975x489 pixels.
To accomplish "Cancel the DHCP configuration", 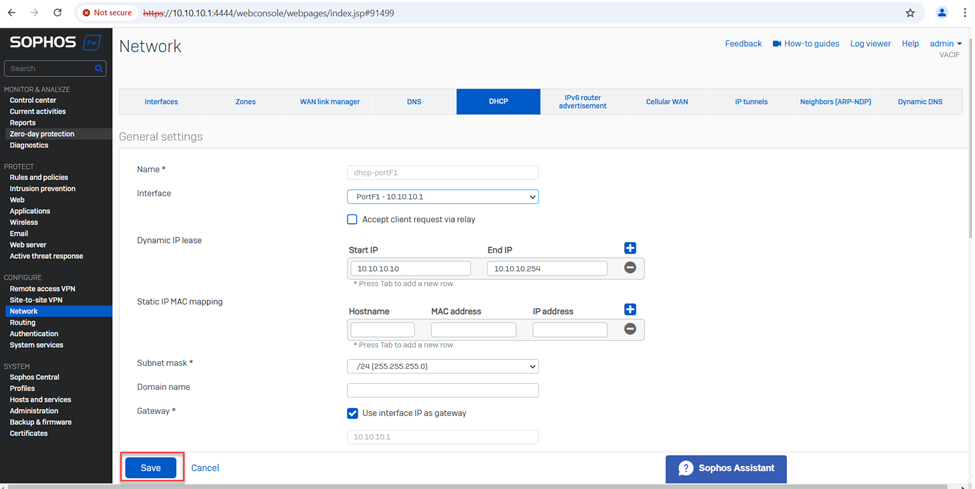I will pos(205,468).
